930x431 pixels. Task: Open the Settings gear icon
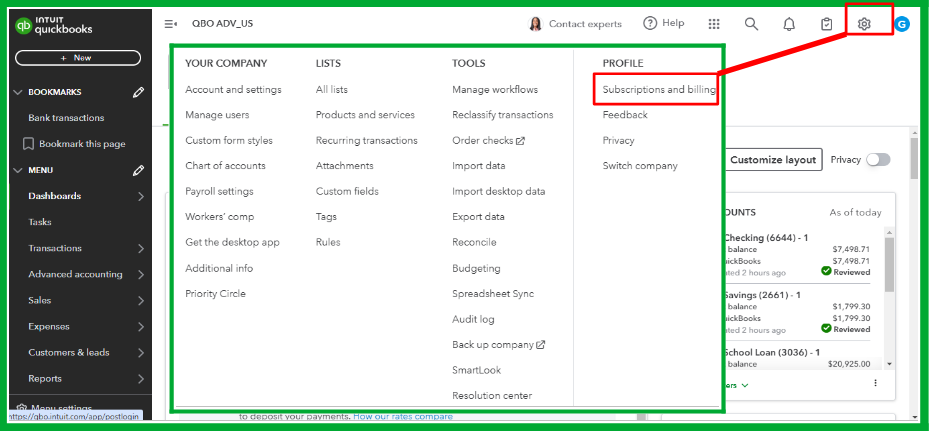pyautogui.click(x=865, y=24)
